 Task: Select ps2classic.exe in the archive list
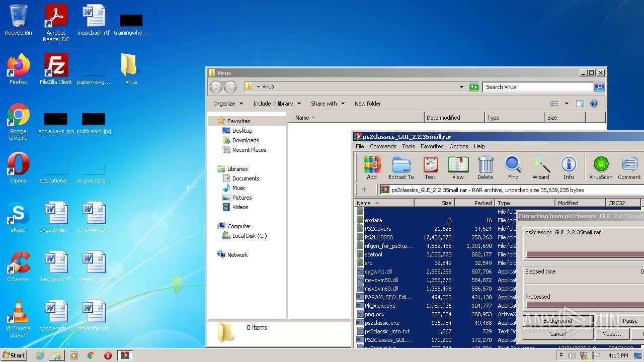click(x=436, y=323)
